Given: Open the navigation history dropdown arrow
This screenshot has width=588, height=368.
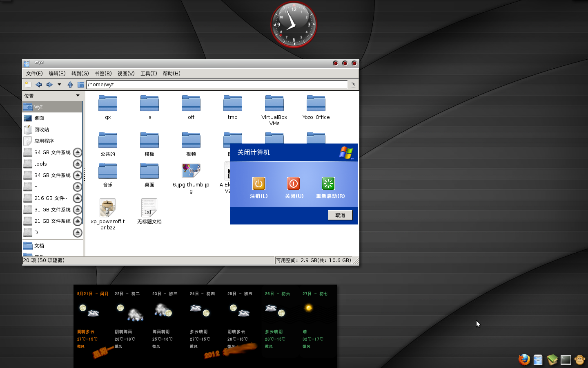Looking at the screenshot, I should tap(59, 85).
